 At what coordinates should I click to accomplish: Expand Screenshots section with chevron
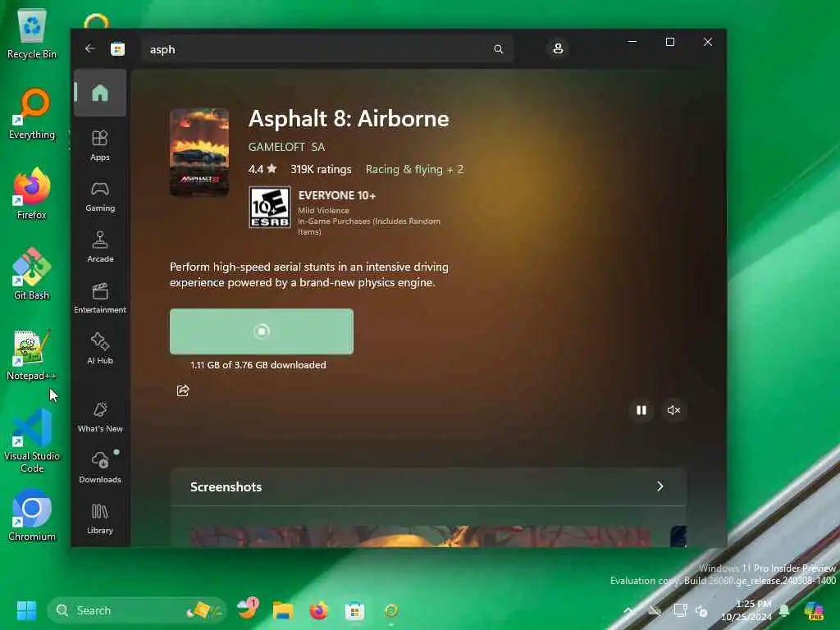(660, 486)
